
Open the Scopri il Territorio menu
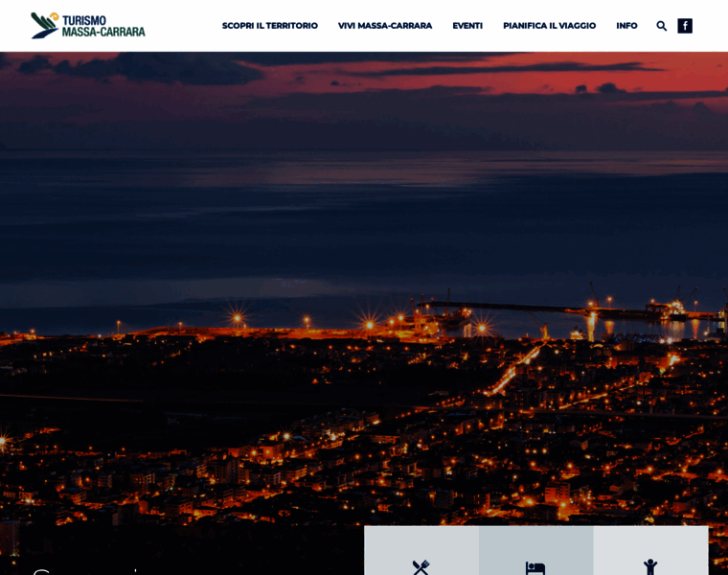[270, 26]
